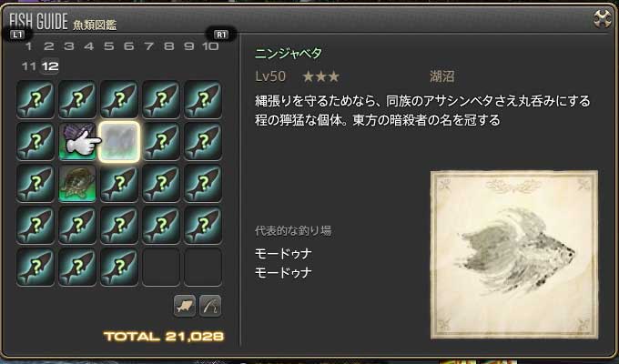Close the Fish Guide window
This screenshot has width=619, height=364.
pos(603,18)
